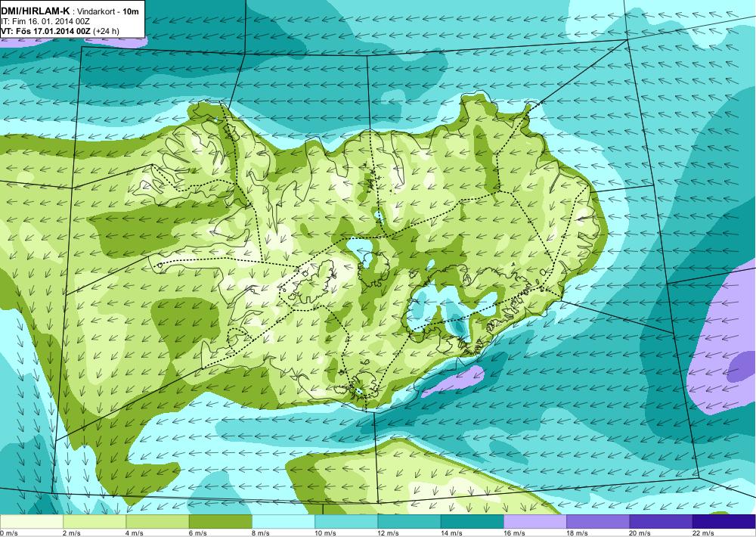Choose the legend swatch between 18 and 20 m/s
This screenshot has width=756, height=537.
point(598,522)
